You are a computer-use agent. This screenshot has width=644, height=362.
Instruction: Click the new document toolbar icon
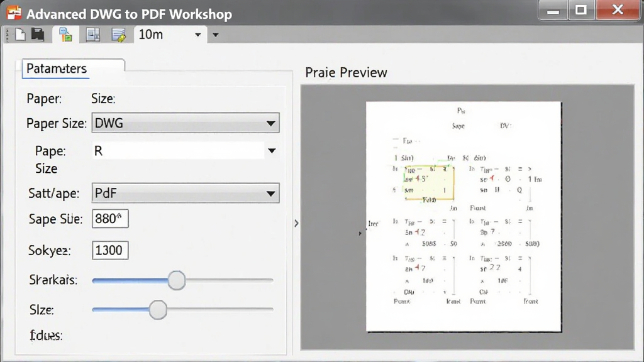pos(20,35)
